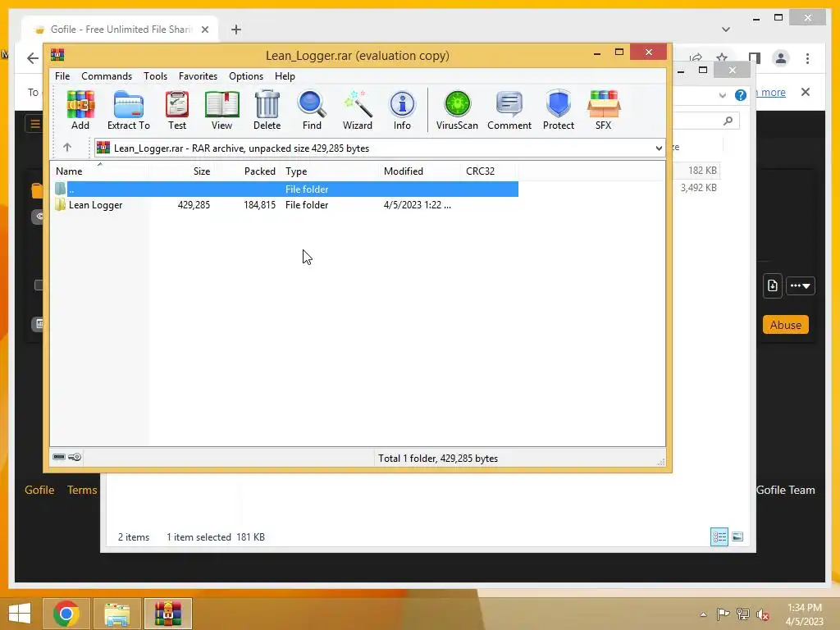Go up one level arrow
Screen dimensions: 840x630
(67, 148)
